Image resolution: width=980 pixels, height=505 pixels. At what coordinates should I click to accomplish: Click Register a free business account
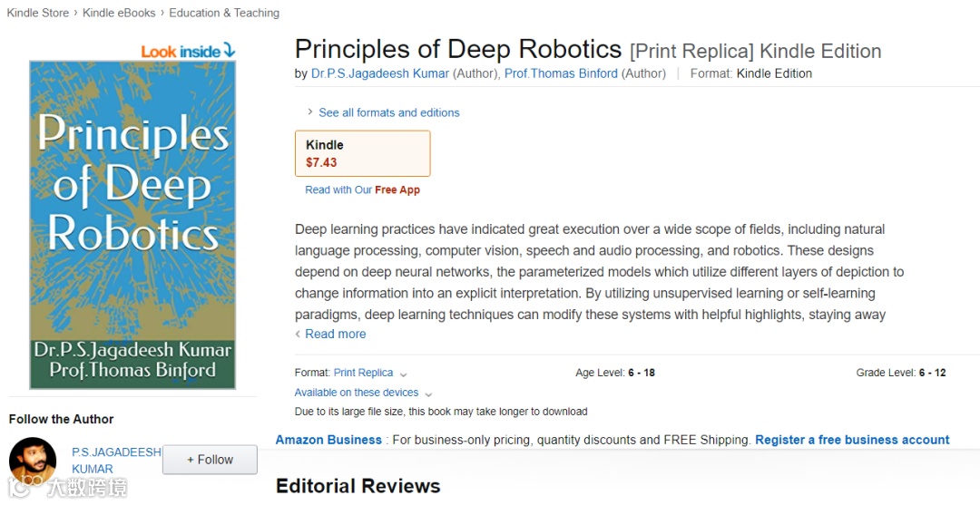pyautogui.click(x=852, y=440)
